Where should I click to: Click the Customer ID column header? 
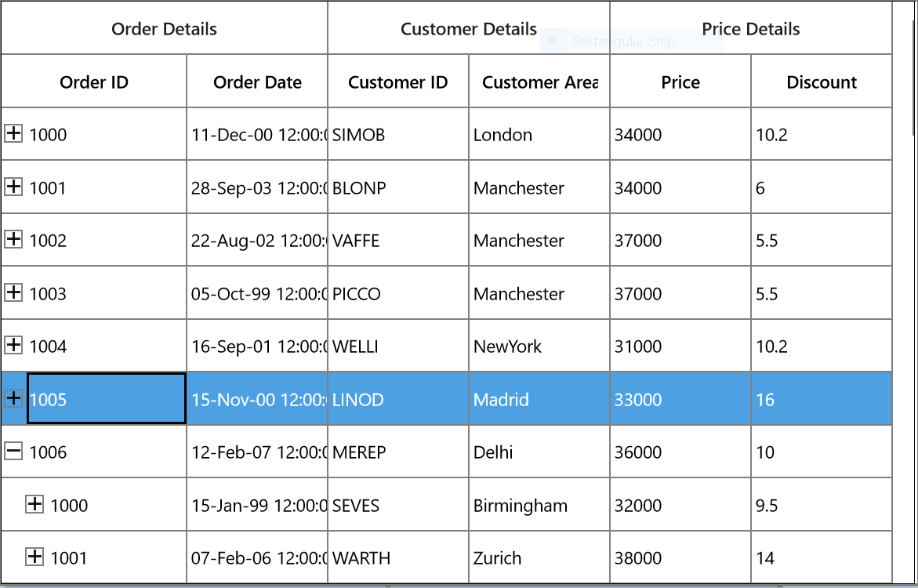click(x=398, y=82)
